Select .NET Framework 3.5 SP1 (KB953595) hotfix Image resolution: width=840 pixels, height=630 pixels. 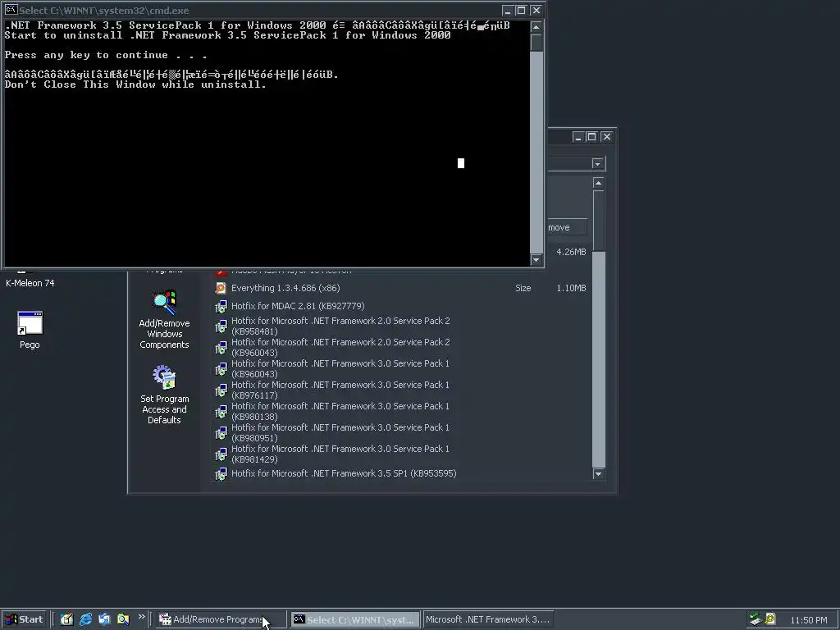pos(344,473)
